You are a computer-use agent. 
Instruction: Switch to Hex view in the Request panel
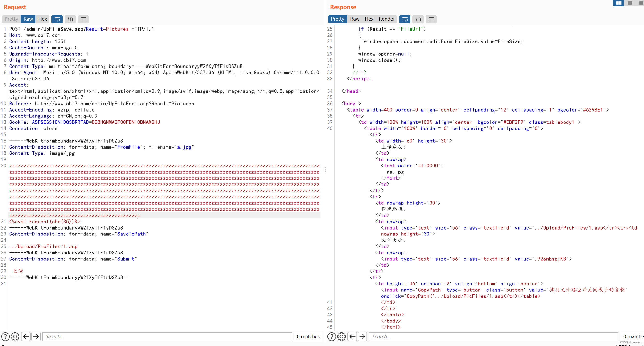42,19
